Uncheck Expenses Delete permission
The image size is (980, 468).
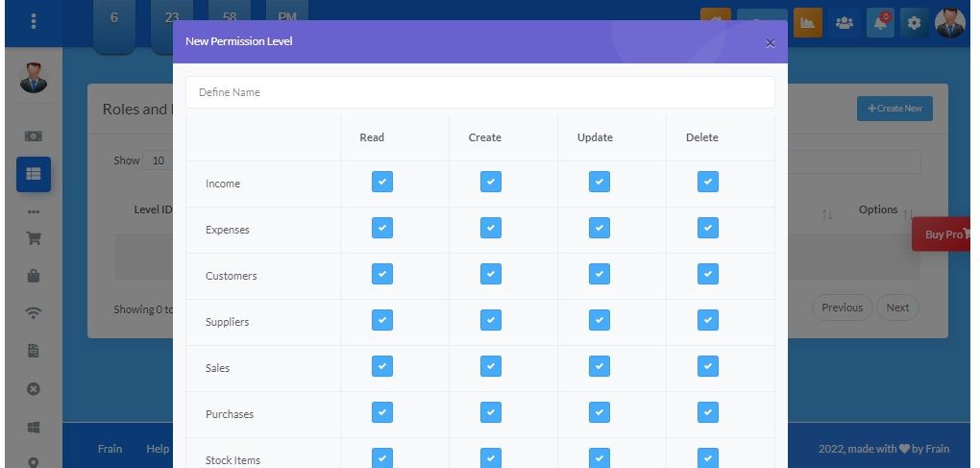click(x=708, y=228)
